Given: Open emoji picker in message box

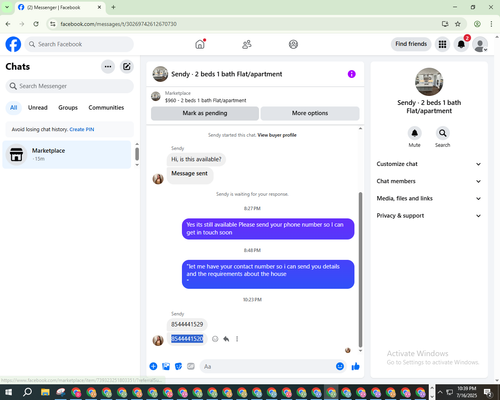Looking at the screenshot, I should tap(340, 366).
